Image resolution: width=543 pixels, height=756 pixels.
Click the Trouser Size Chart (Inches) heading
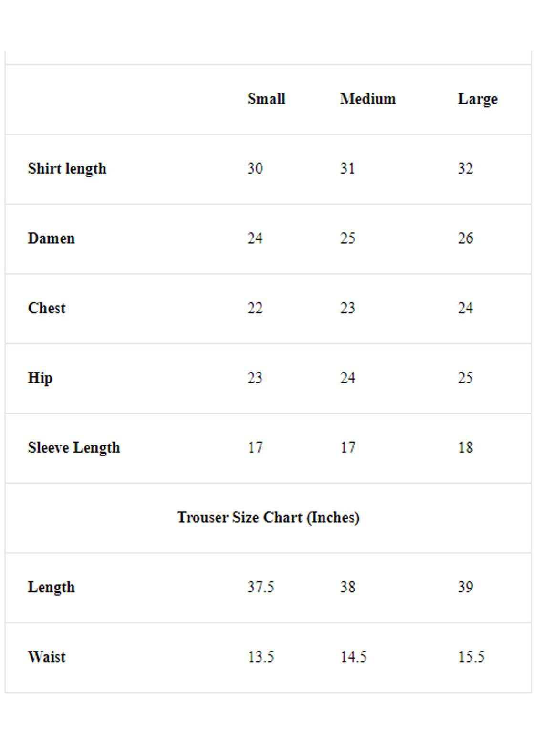[268, 518]
